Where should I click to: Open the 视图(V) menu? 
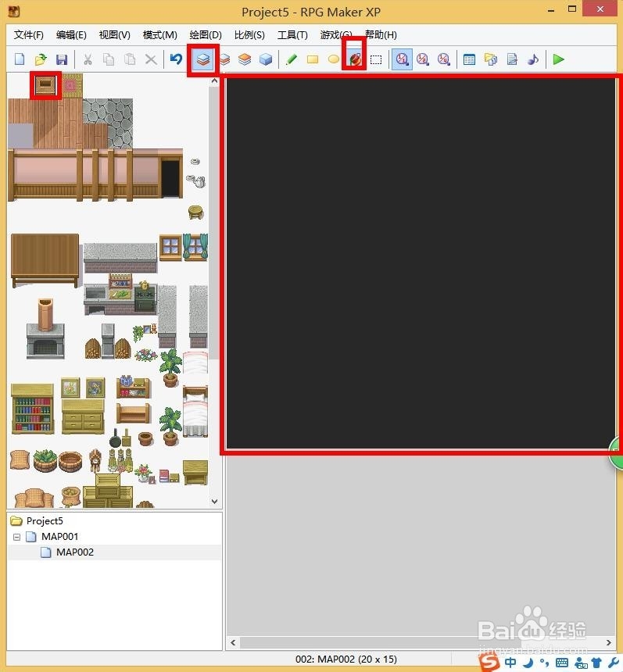(x=114, y=34)
